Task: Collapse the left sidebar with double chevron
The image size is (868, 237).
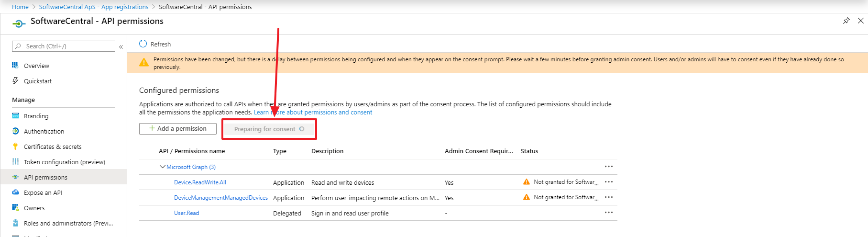Action: point(121,47)
